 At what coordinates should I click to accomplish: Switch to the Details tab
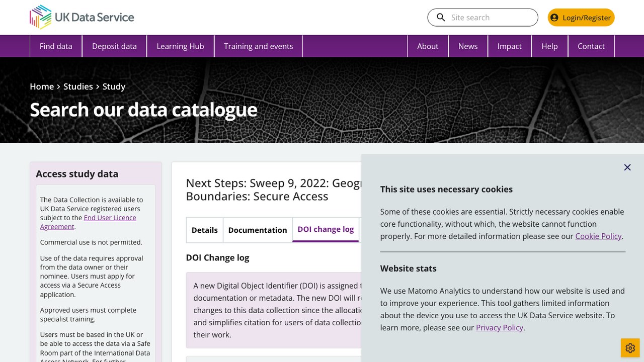[205, 230]
